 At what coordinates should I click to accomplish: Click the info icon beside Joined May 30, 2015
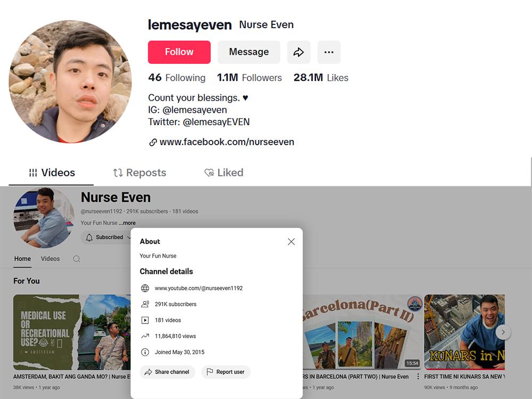145,352
